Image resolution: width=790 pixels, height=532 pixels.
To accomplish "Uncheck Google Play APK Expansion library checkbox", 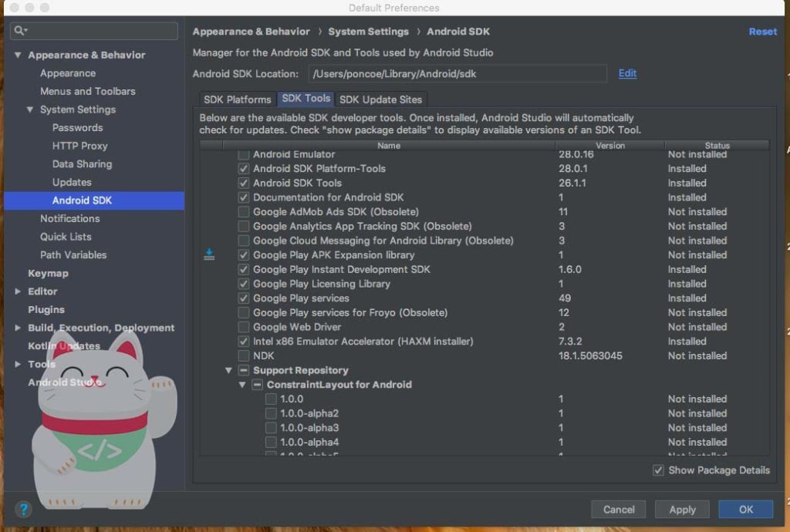I will click(244, 255).
